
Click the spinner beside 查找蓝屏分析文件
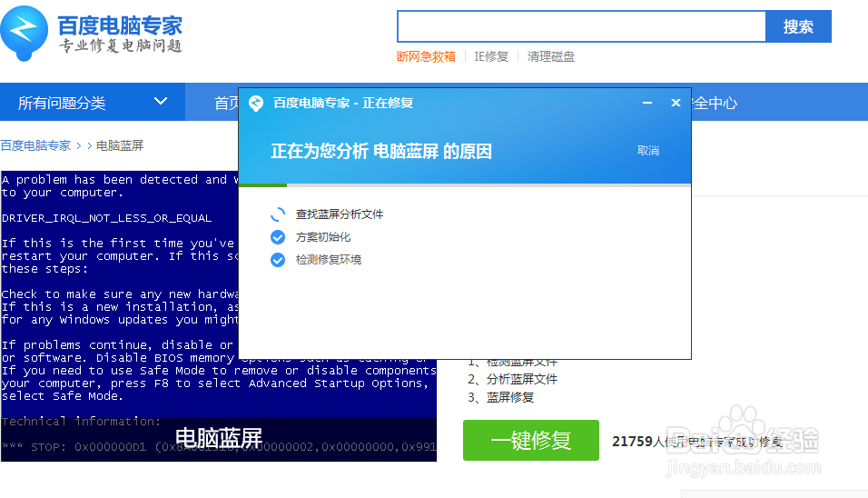pos(278,214)
